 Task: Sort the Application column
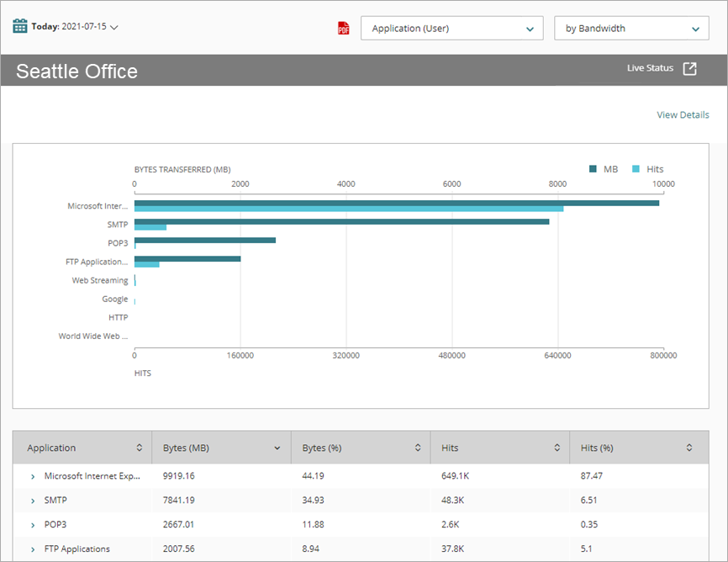pyautogui.click(x=140, y=448)
